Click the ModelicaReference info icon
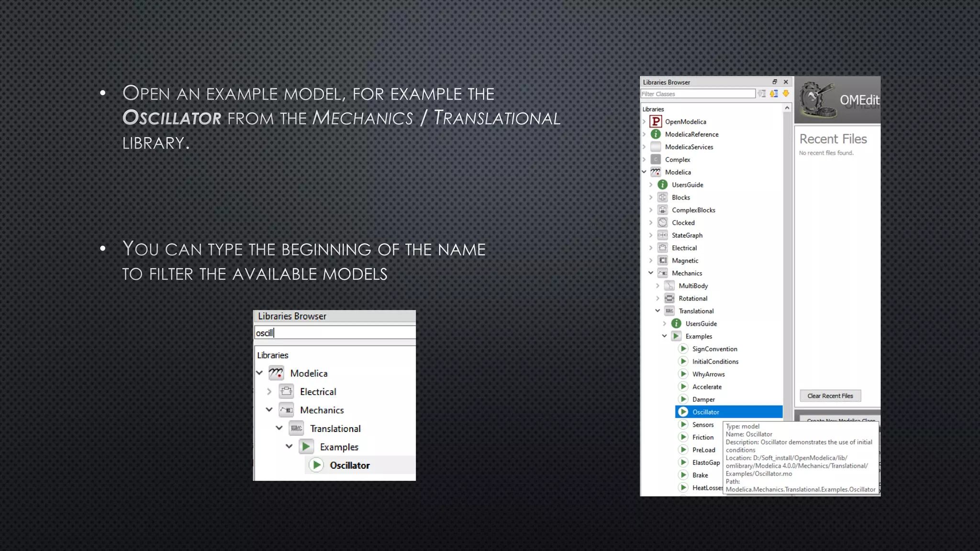This screenshot has height=551, width=980. (656, 134)
